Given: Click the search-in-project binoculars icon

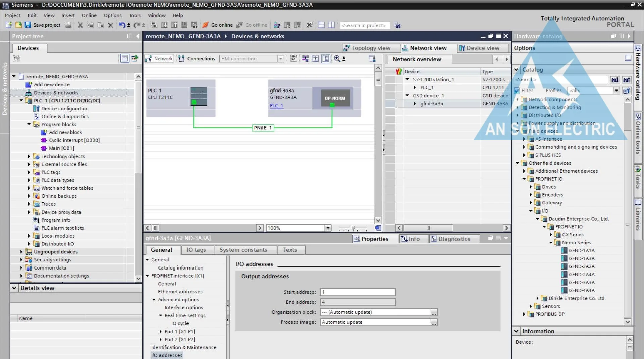Looking at the screenshot, I should pos(397,25).
